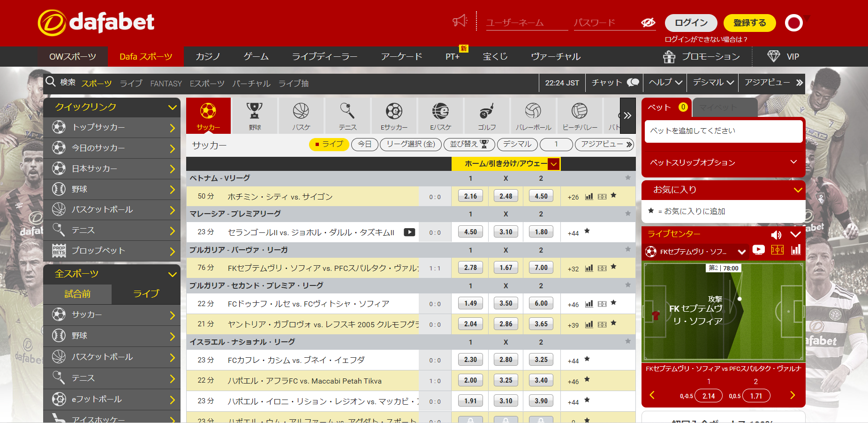The height and width of the screenshot is (423, 868).
Task: Select the 野球 trophy sport tile
Action: pos(255,115)
